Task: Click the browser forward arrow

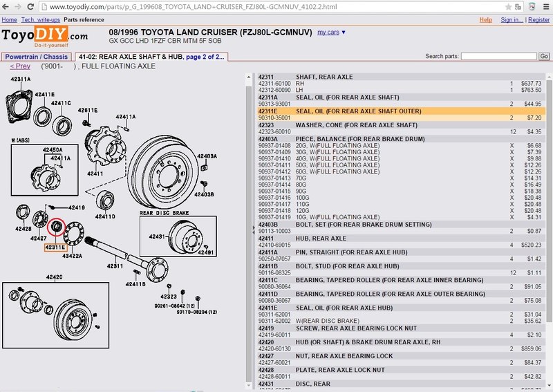Action: point(18,7)
